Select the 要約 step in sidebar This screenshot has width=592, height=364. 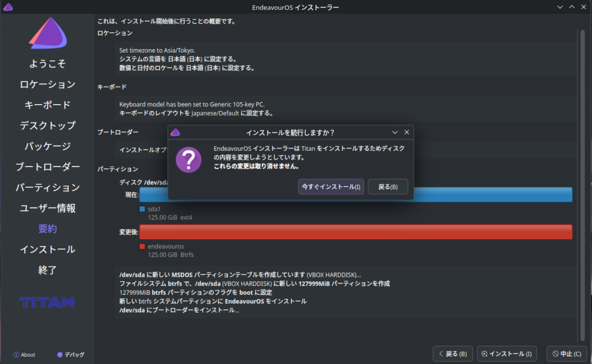[x=47, y=229]
